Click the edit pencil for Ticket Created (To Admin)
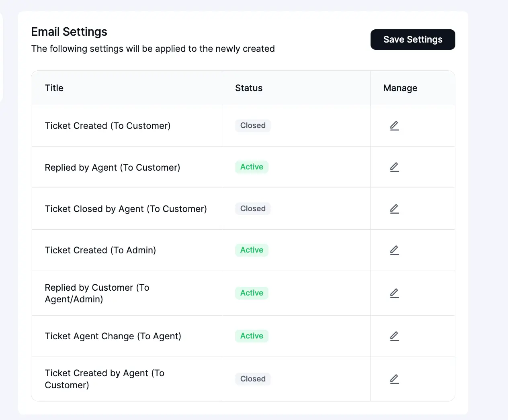The height and width of the screenshot is (420, 508). [394, 250]
